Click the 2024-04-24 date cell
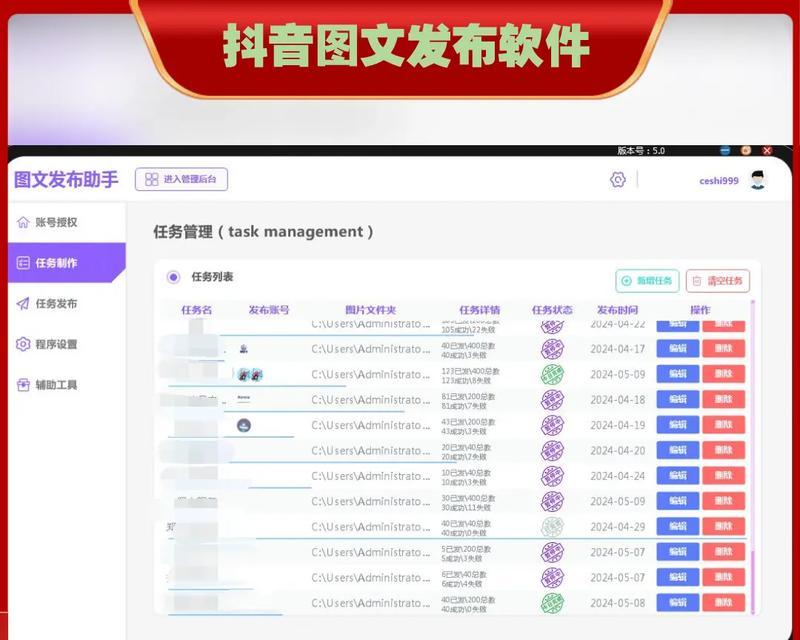The width and height of the screenshot is (800, 640). click(617, 476)
